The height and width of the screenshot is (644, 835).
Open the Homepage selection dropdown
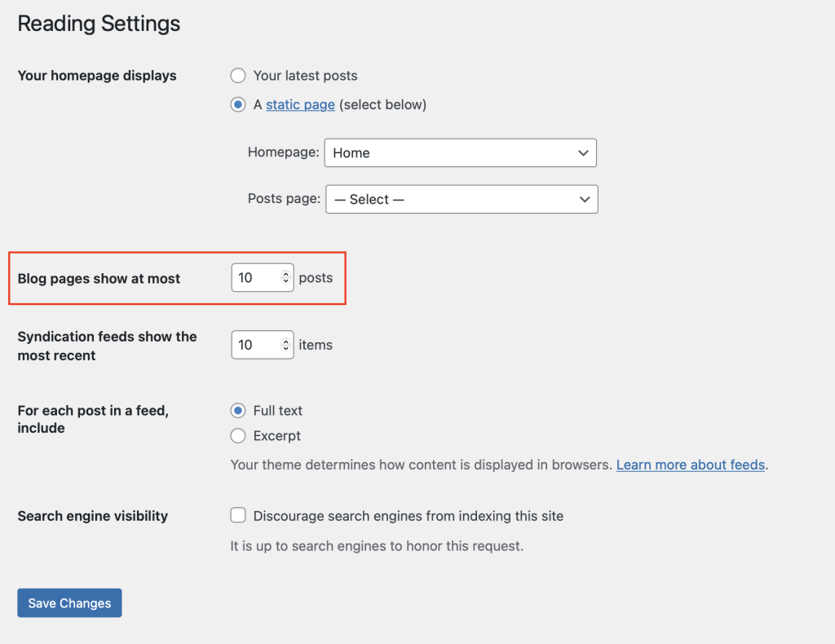coord(460,152)
